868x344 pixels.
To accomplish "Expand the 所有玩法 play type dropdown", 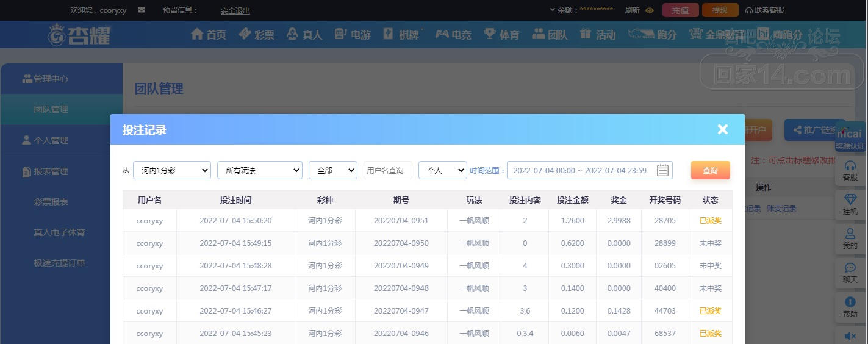I will [x=260, y=171].
